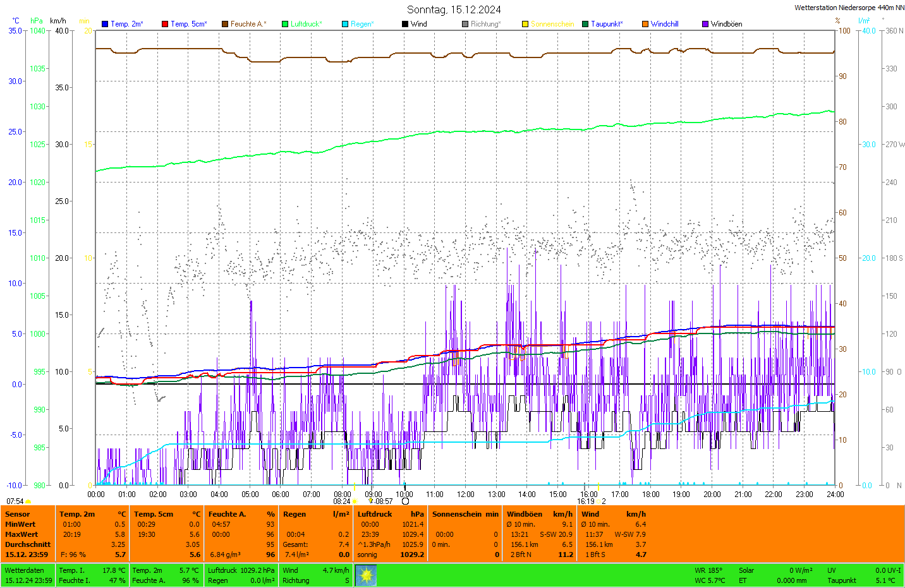Screen dimensions: 905x588
Task: Click the Wetterdaten cell in the green bar
Action: point(24,570)
